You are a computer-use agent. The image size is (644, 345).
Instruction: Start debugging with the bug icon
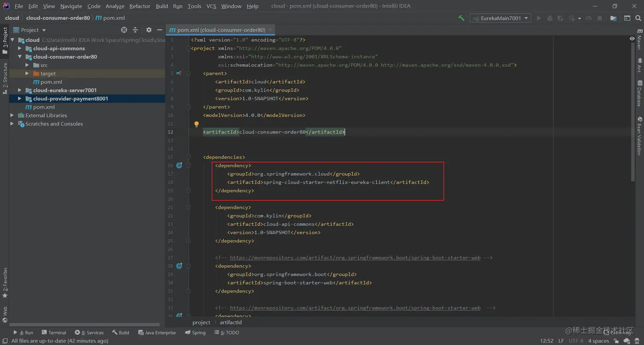550,18
